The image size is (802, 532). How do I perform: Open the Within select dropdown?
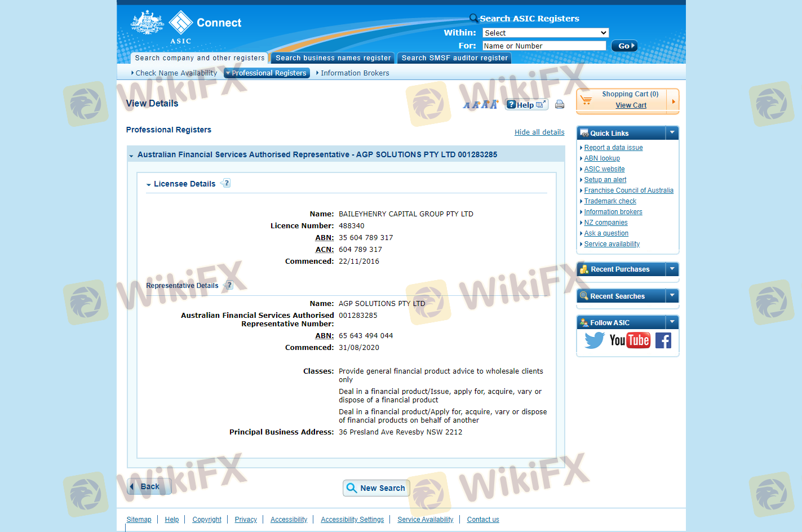pyautogui.click(x=545, y=33)
